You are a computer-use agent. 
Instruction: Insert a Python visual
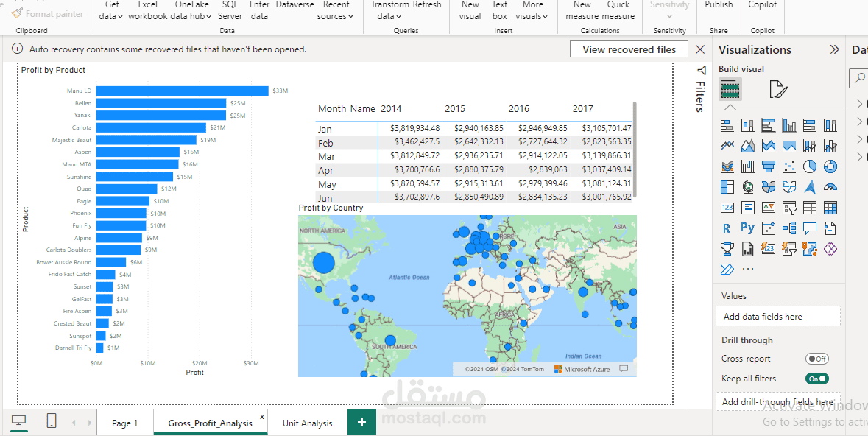748,228
